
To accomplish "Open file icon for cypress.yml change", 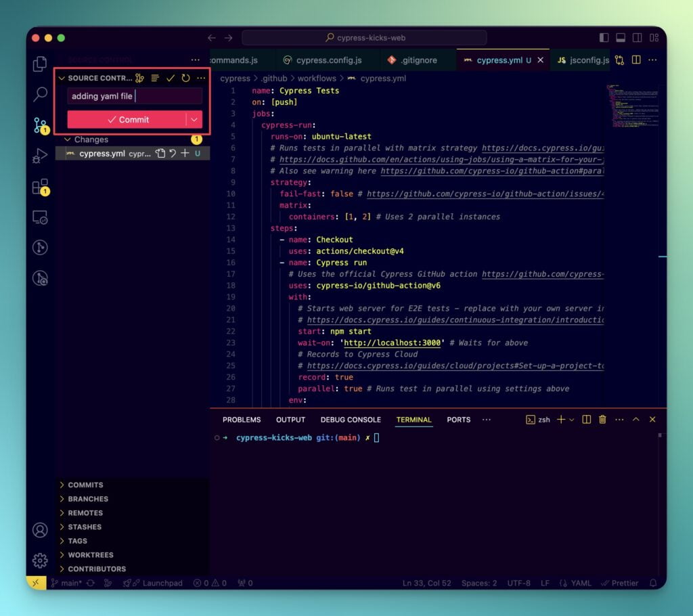I will pos(160,154).
